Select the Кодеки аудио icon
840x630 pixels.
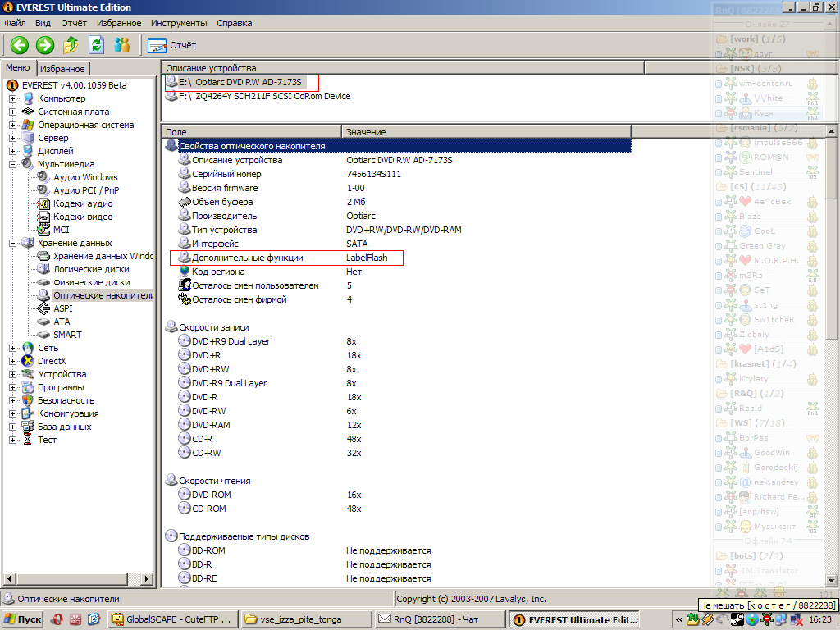43,203
